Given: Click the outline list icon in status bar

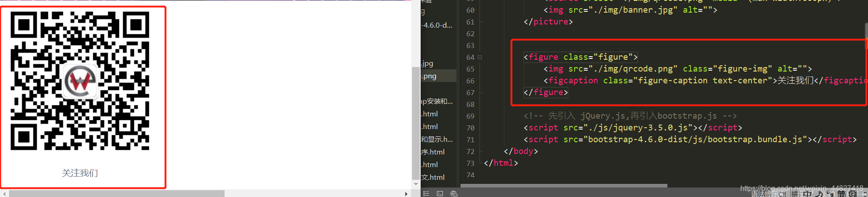Looking at the screenshot, I should [426, 194].
